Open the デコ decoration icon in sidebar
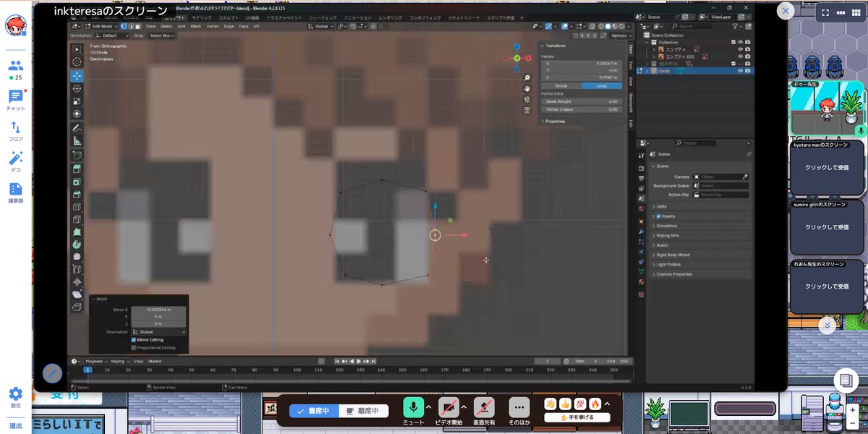The image size is (868, 434). (x=15, y=161)
